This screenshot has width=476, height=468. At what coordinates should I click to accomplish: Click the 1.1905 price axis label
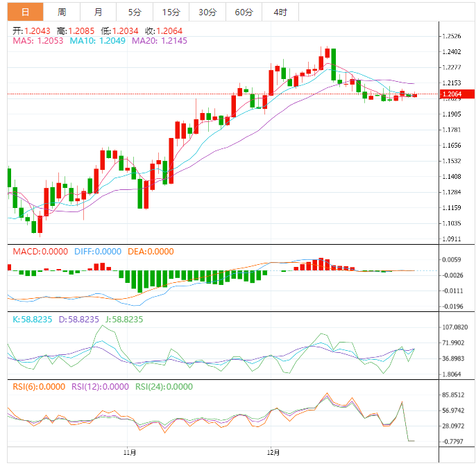pyautogui.click(x=452, y=114)
